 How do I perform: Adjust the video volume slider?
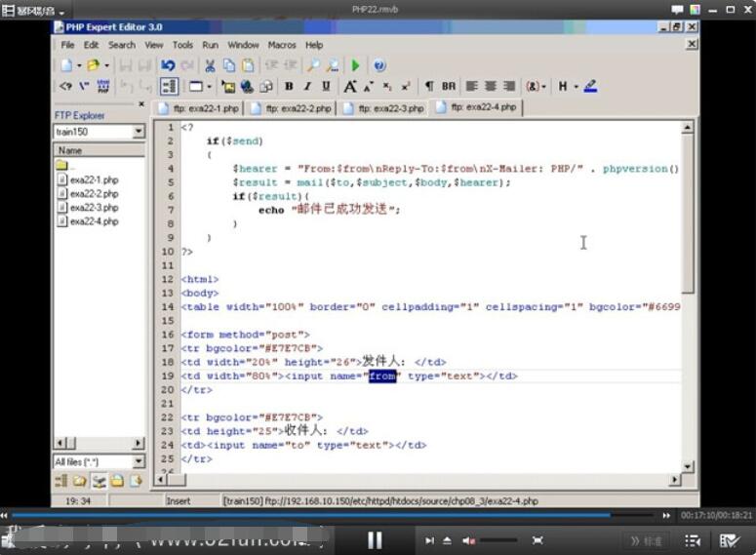click(498, 540)
